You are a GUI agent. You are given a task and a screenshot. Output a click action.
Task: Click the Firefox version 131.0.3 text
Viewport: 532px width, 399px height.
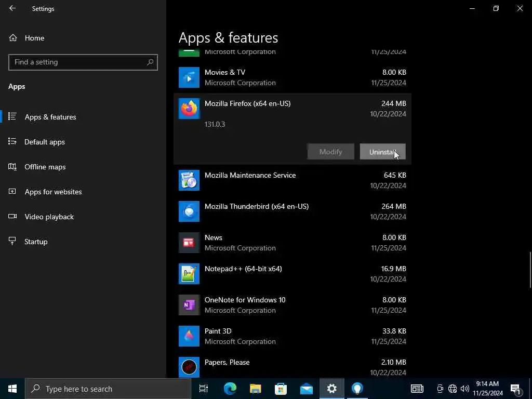[215, 124]
